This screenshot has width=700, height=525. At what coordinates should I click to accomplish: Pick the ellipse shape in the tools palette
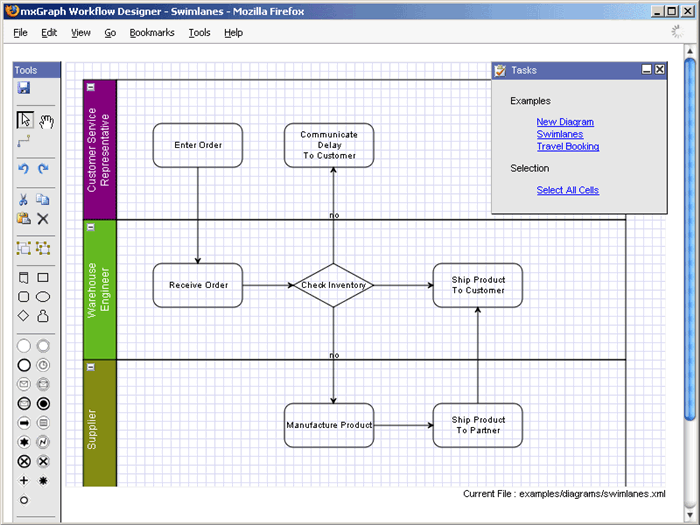point(43,296)
